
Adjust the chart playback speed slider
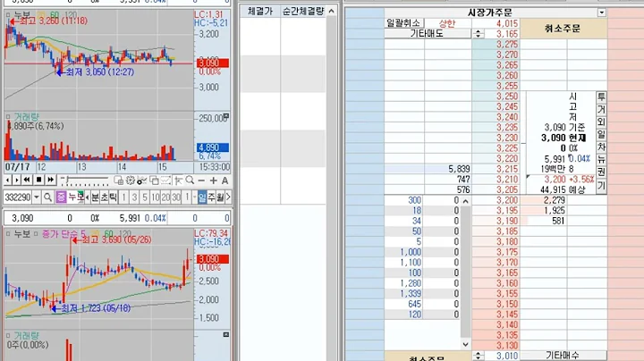[x=85, y=180]
